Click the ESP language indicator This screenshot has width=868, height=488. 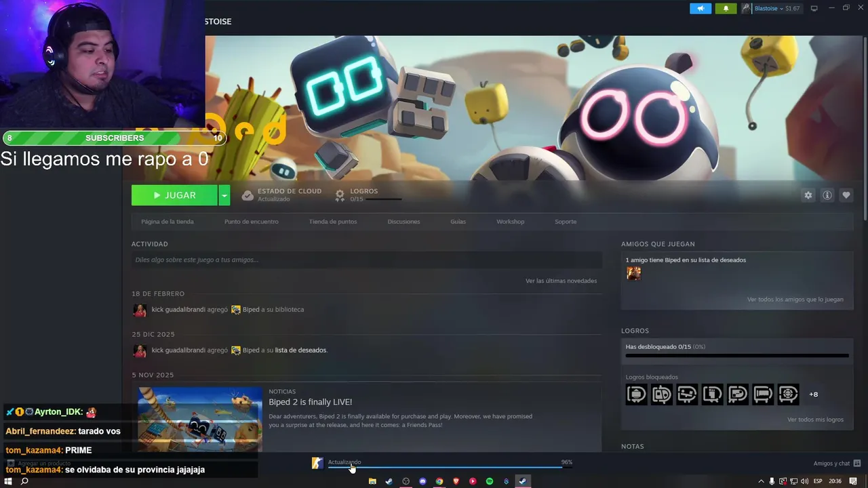click(x=818, y=481)
